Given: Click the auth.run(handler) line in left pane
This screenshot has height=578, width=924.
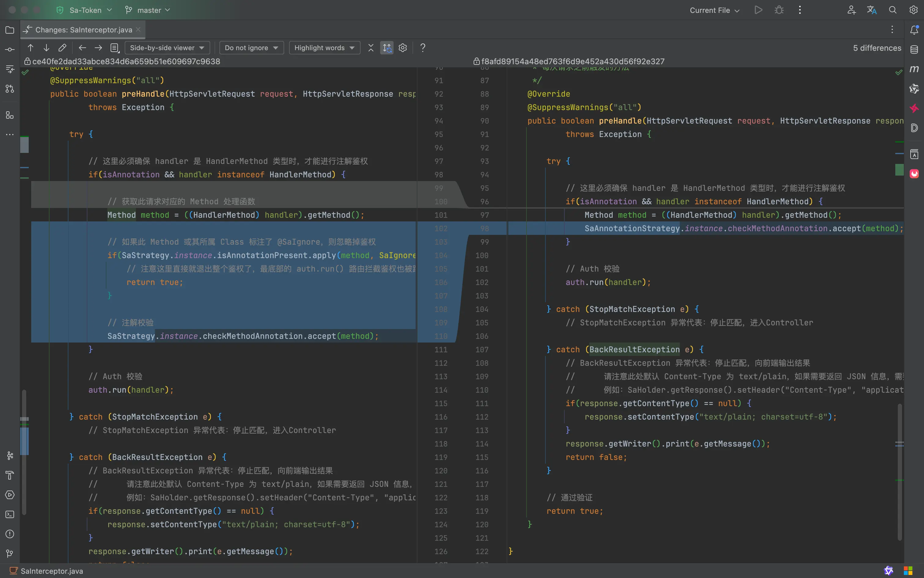Looking at the screenshot, I should click(131, 390).
